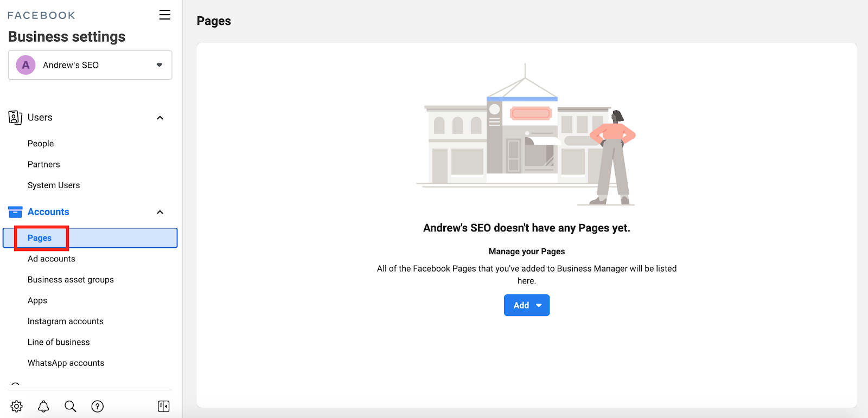Click the storefront illustration

tap(526, 135)
